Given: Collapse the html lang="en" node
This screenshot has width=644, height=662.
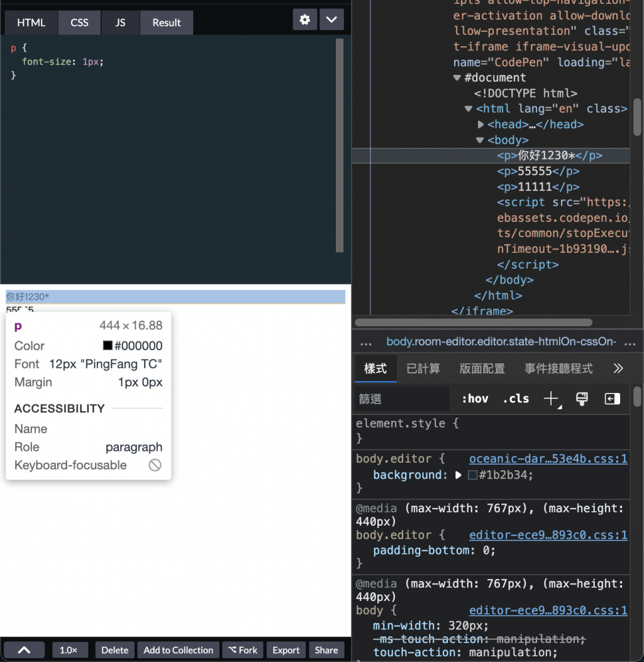Looking at the screenshot, I should click(x=468, y=109).
